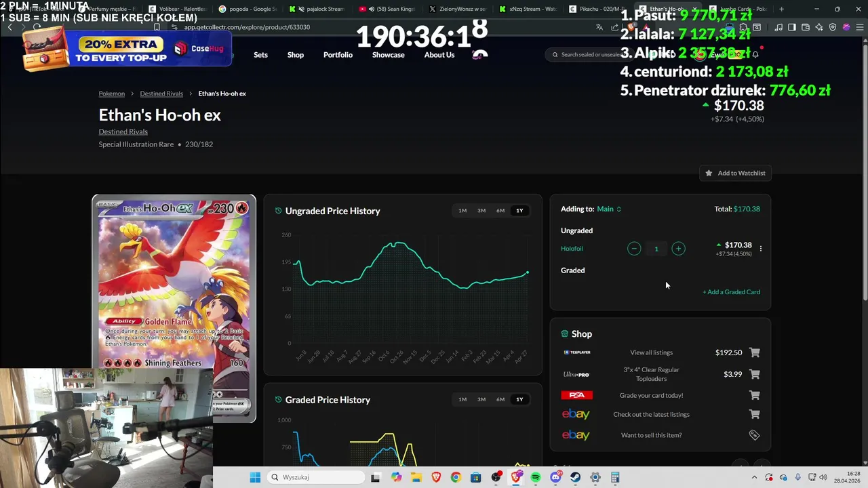Open Steam from the taskbar

click(x=576, y=477)
